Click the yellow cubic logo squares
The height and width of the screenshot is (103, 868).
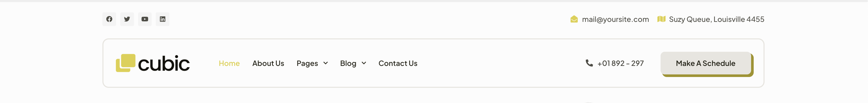pos(125,63)
